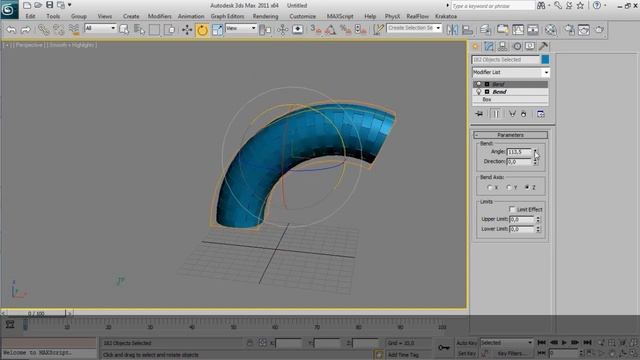The height and width of the screenshot is (360, 640).
Task: Toggle the 3D Snaps icon
Action: pos(316,29)
